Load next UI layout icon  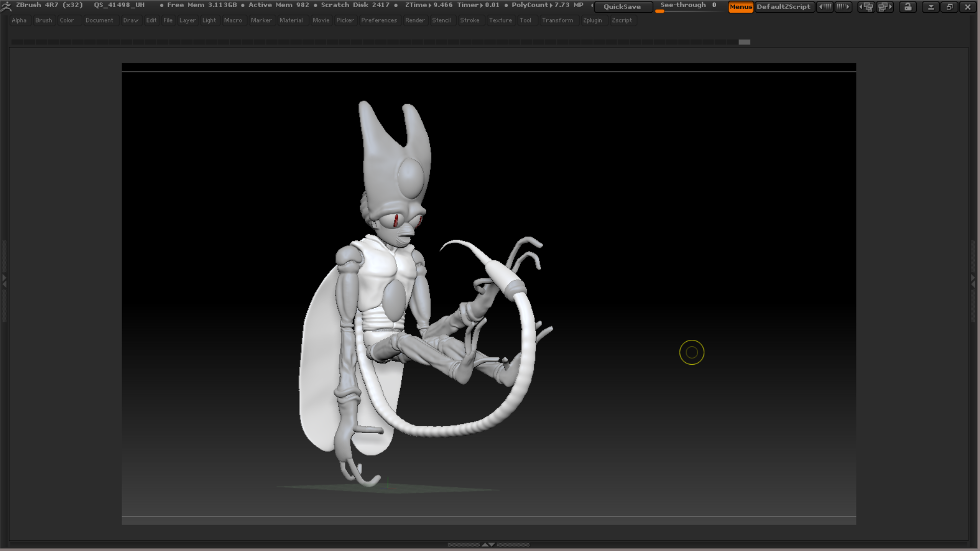(x=885, y=7)
